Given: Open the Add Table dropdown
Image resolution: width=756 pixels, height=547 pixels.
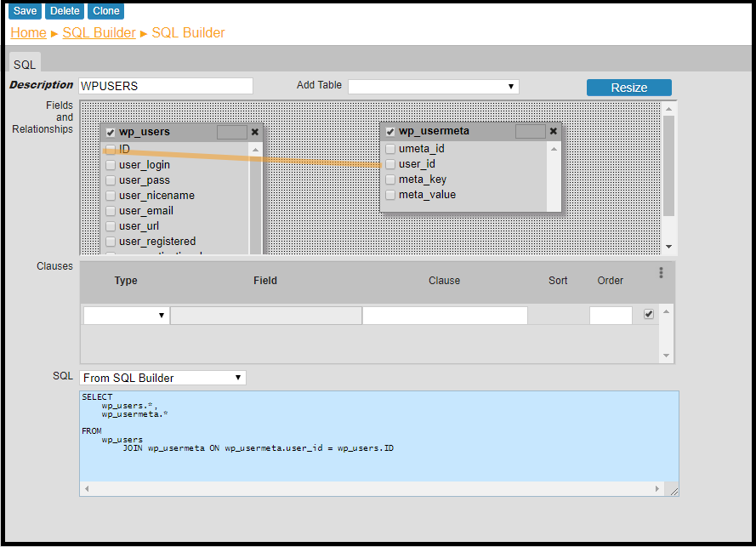Looking at the screenshot, I should (433, 86).
